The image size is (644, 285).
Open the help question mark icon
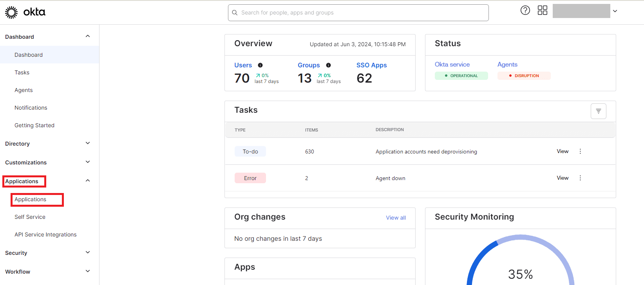[525, 11]
